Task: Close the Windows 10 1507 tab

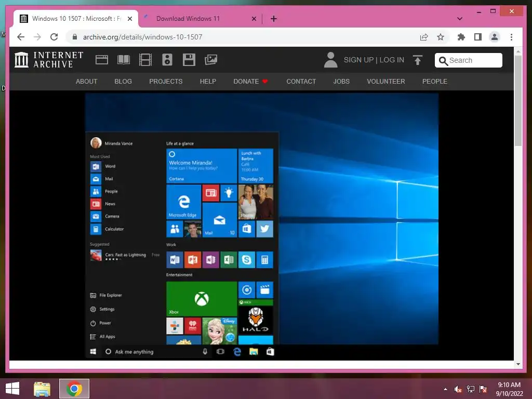Action: (129, 19)
